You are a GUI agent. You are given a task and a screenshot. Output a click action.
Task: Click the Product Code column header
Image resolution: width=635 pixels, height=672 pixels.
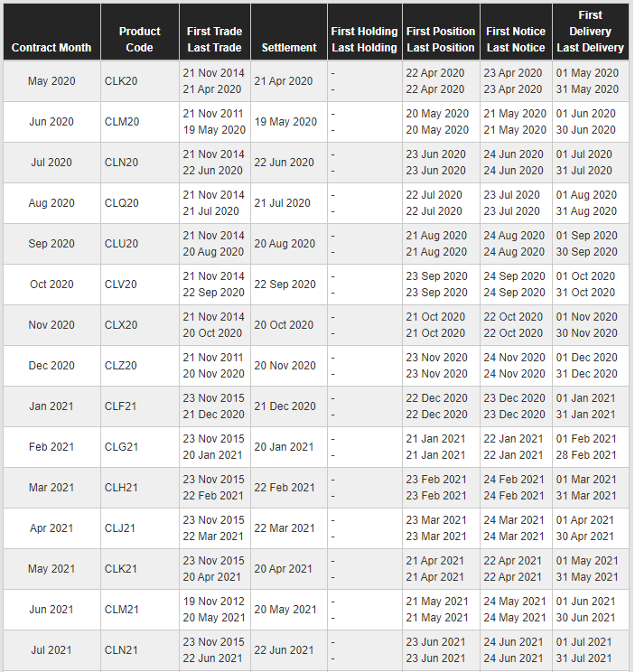[139, 39]
